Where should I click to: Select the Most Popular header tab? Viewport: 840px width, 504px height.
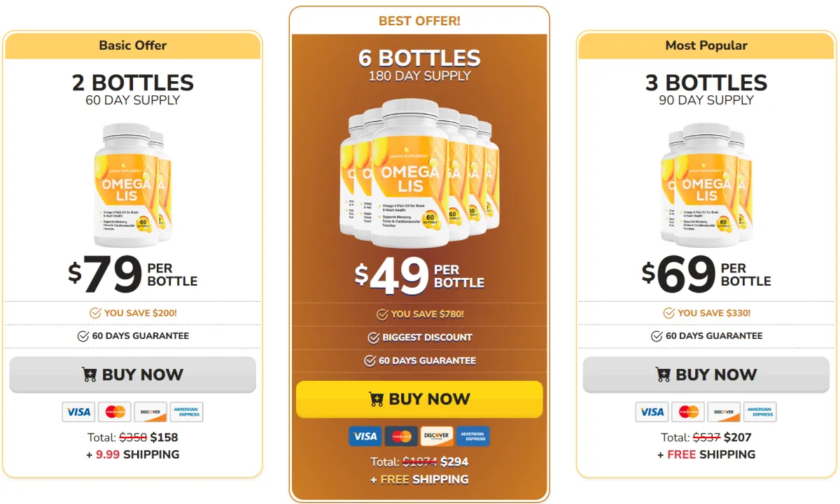tap(706, 45)
